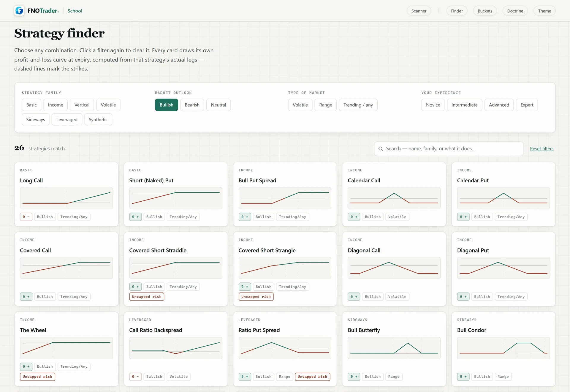Open the Calendar Call payoff chart
570x392 pixels.
[x=394, y=198]
